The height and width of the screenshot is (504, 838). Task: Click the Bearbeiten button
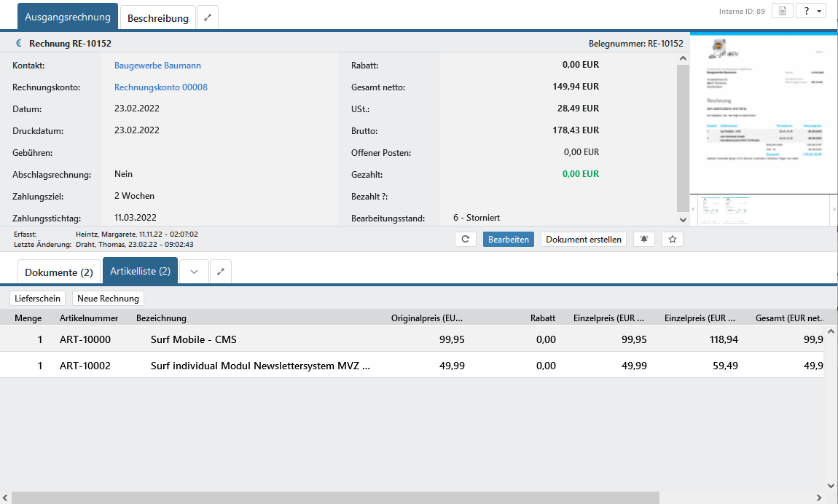tap(509, 240)
